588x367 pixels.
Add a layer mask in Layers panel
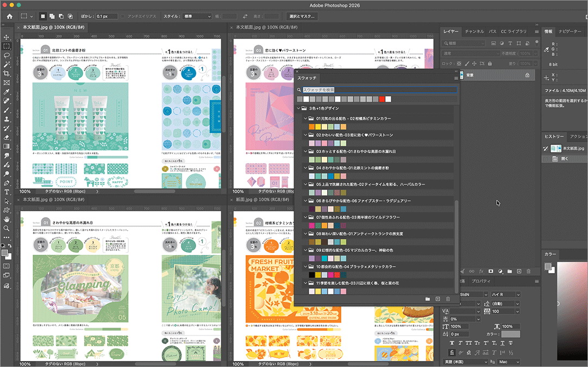491,271
